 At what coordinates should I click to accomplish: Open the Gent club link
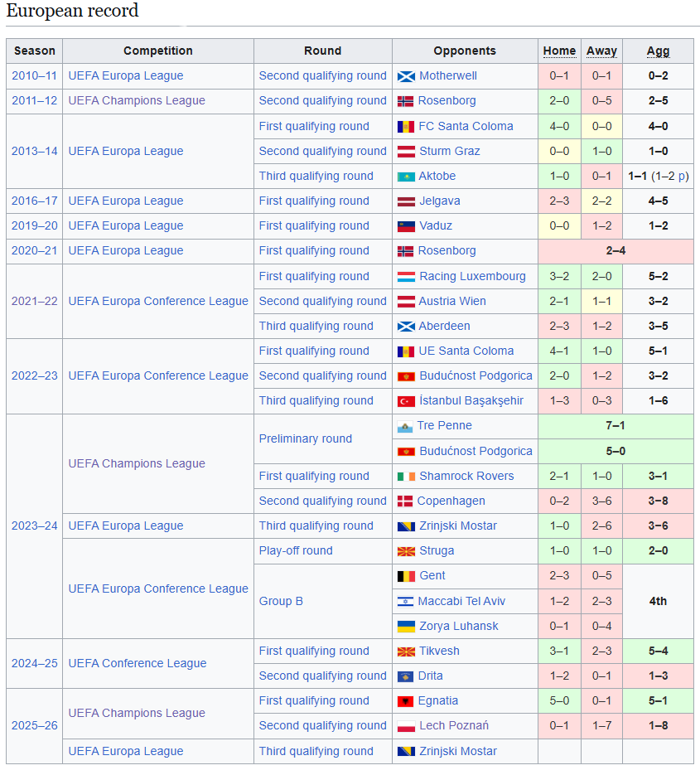432,576
